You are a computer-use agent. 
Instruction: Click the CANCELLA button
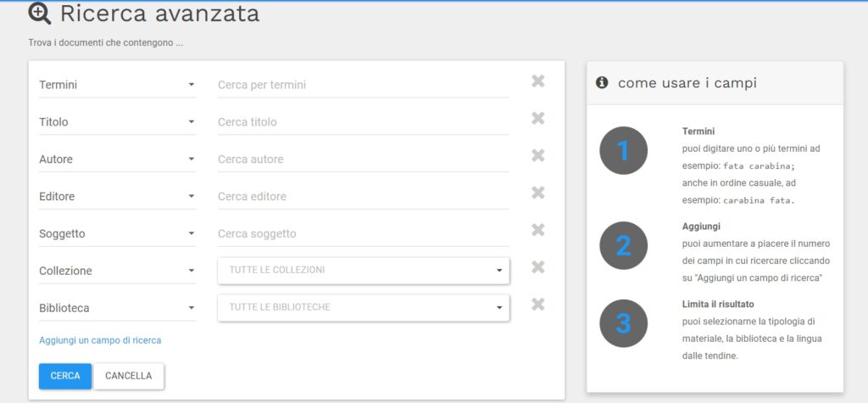coord(129,376)
